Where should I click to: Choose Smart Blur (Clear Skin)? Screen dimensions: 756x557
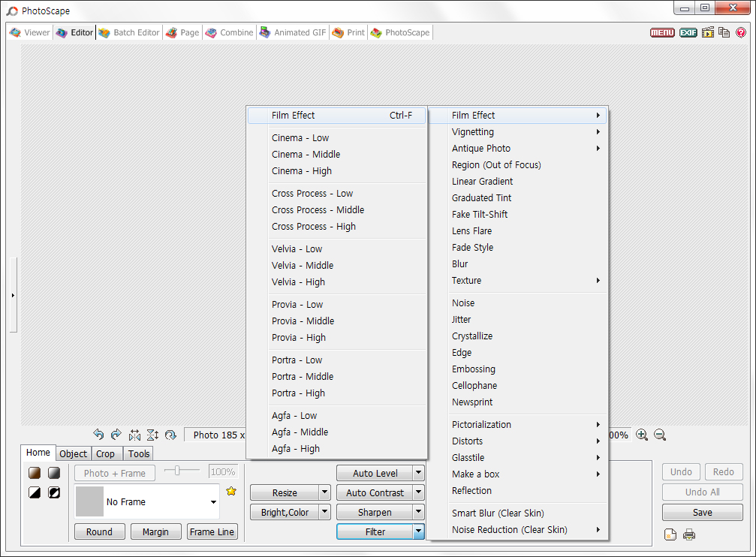517,513
